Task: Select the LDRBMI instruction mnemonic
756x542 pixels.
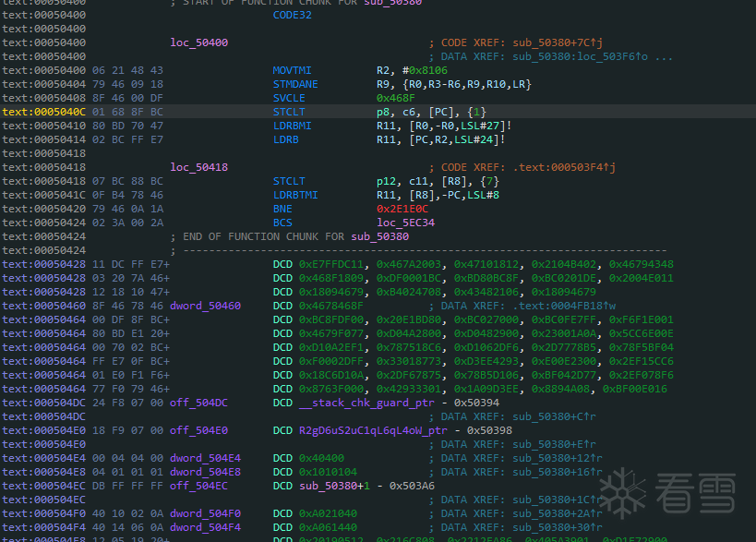Action: (293, 126)
